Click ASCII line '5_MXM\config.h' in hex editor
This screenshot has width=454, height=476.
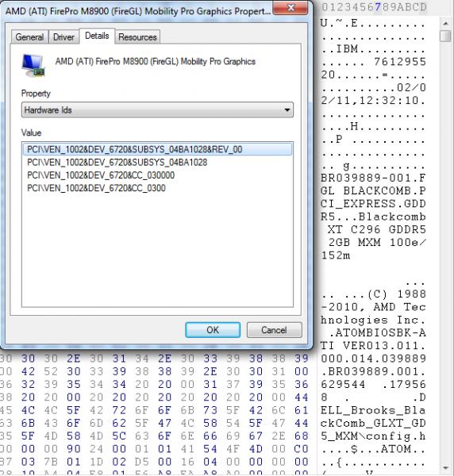click(x=373, y=436)
